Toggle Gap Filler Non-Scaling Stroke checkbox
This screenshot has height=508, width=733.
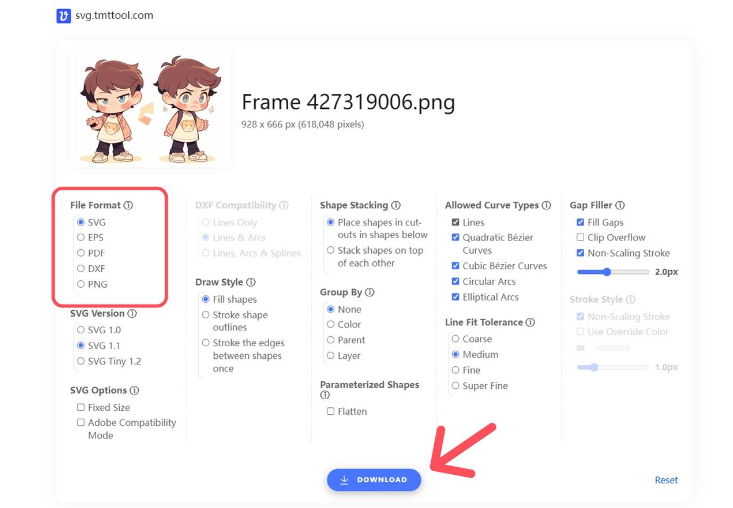[580, 253]
